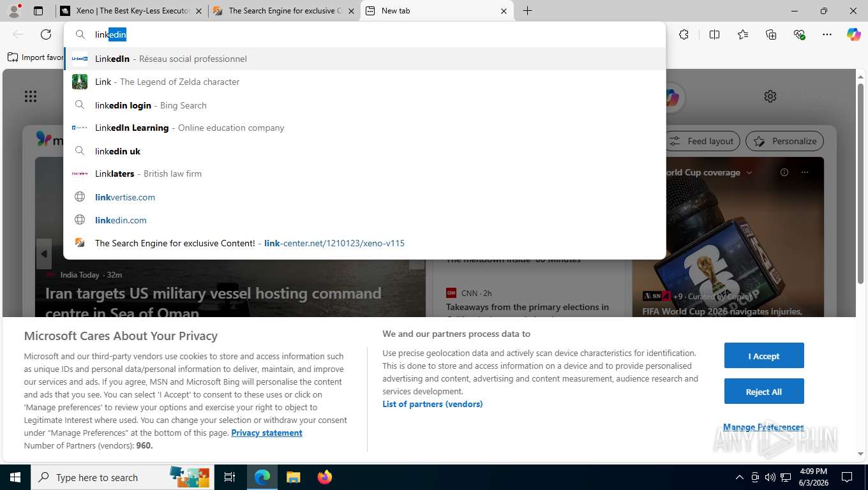Viewport: 868px width, 490px height.
Task: Open Windows Start button
Action: (15, 477)
